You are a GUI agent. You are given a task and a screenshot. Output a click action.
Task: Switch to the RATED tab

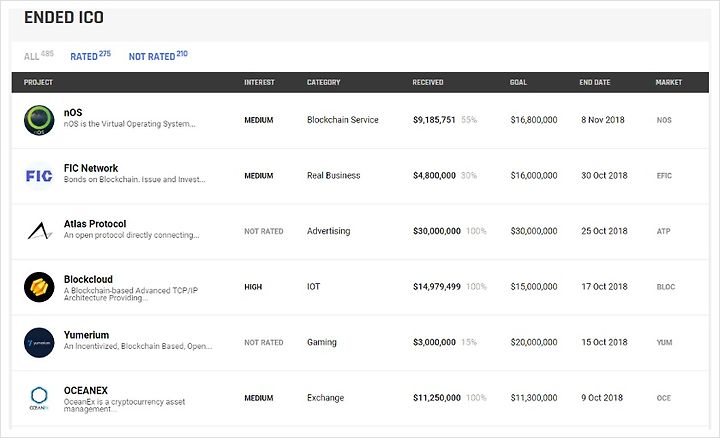tap(90, 56)
